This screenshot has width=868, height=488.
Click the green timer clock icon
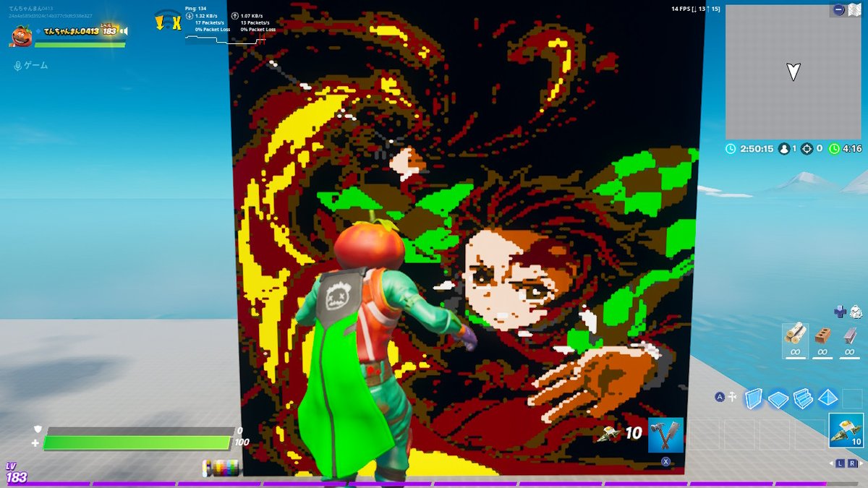[x=834, y=149]
